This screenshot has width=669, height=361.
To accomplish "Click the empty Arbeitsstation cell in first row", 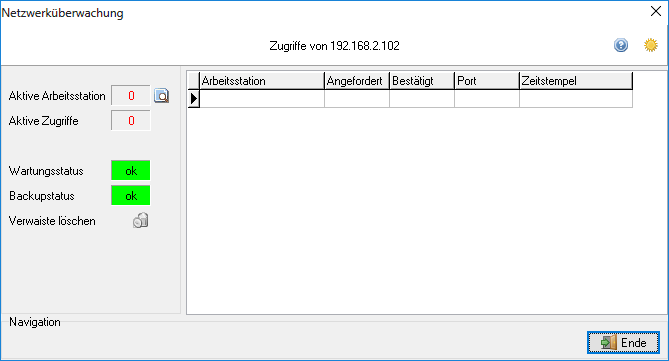I will (262, 99).
